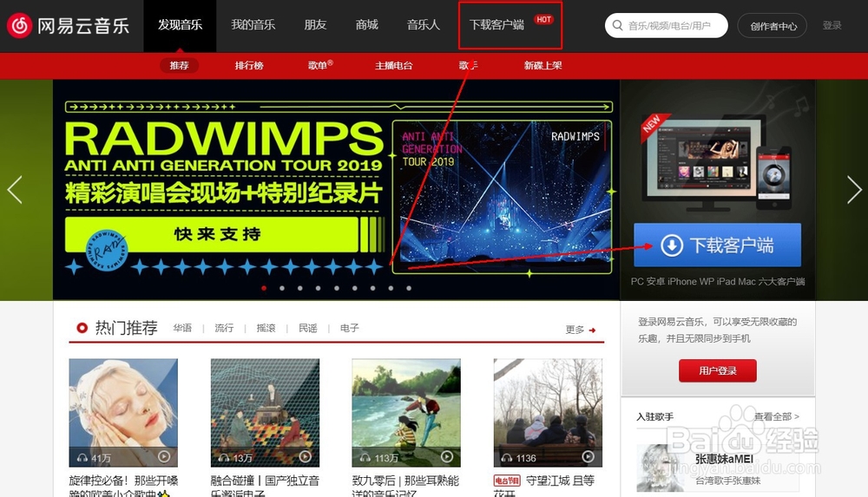The width and height of the screenshot is (868, 497).
Task: Click the blue 下载客户端 download button
Action: [x=718, y=245]
